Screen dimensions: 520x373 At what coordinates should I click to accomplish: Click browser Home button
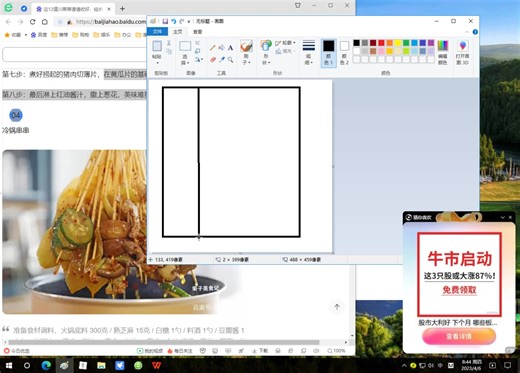45,22
